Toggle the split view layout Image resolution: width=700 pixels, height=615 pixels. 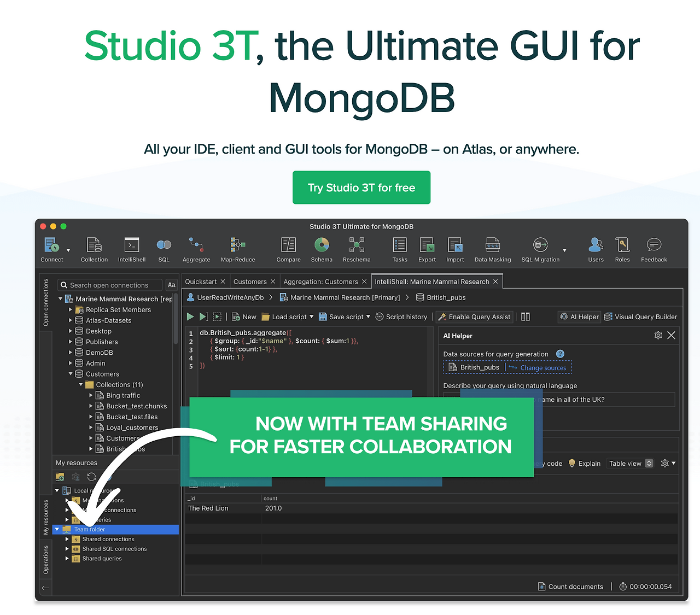point(524,317)
